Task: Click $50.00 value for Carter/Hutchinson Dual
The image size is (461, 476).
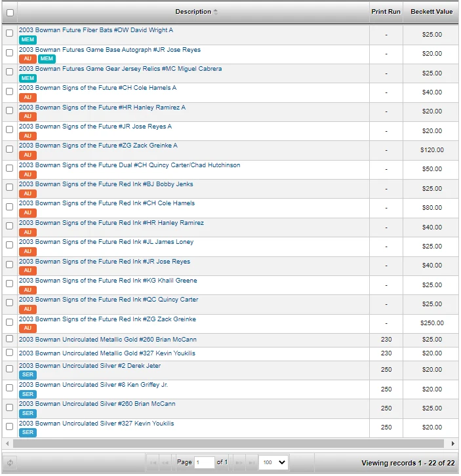Action: point(432,169)
